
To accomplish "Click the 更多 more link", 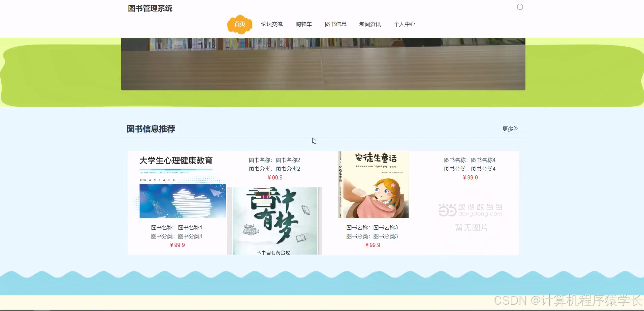I will [x=507, y=129].
